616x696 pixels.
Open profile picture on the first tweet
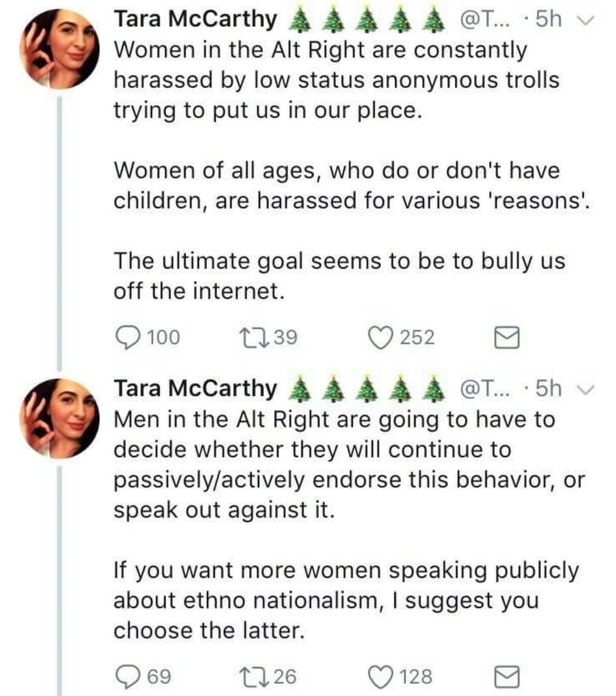(x=61, y=49)
